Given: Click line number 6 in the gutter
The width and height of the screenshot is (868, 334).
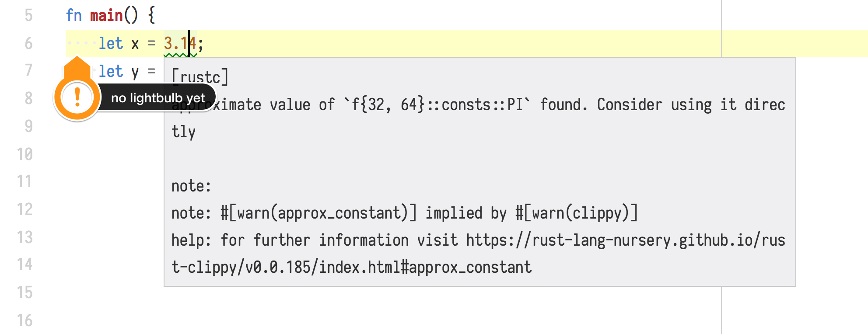Looking at the screenshot, I should [28, 43].
